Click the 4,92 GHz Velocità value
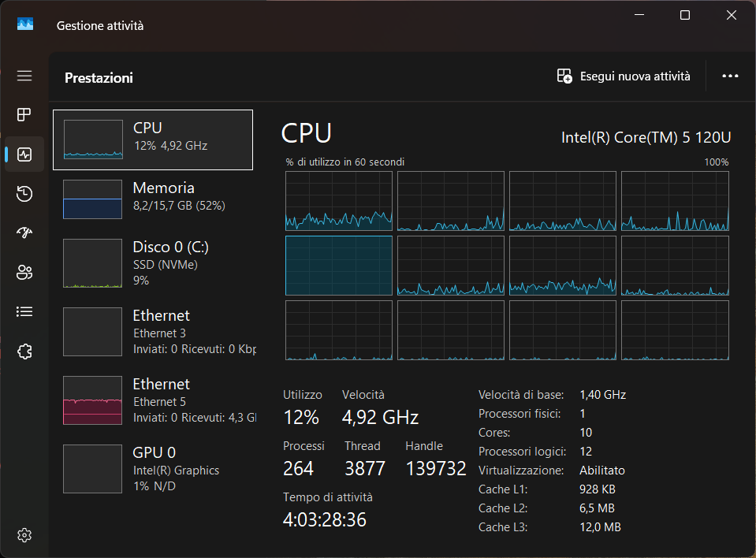756x558 pixels. (381, 417)
